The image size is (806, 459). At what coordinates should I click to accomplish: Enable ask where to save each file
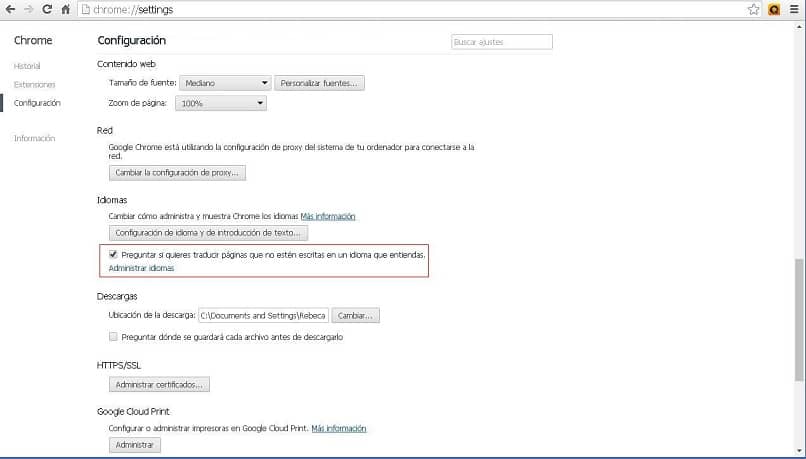coord(113,337)
